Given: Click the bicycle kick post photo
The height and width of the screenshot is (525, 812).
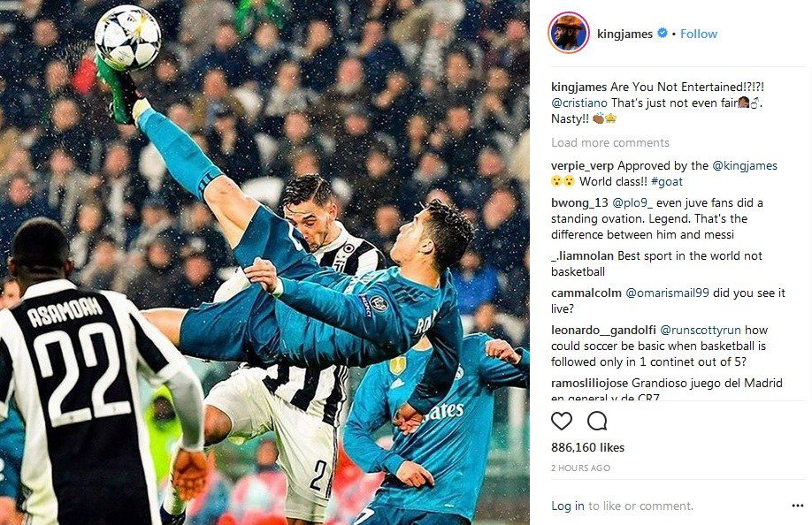Looking at the screenshot, I should pos(264,262).
